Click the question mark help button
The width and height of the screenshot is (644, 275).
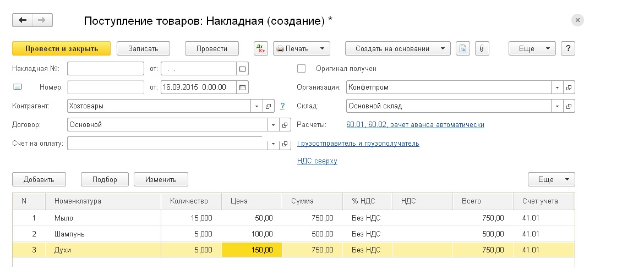[x=568, y=48]
